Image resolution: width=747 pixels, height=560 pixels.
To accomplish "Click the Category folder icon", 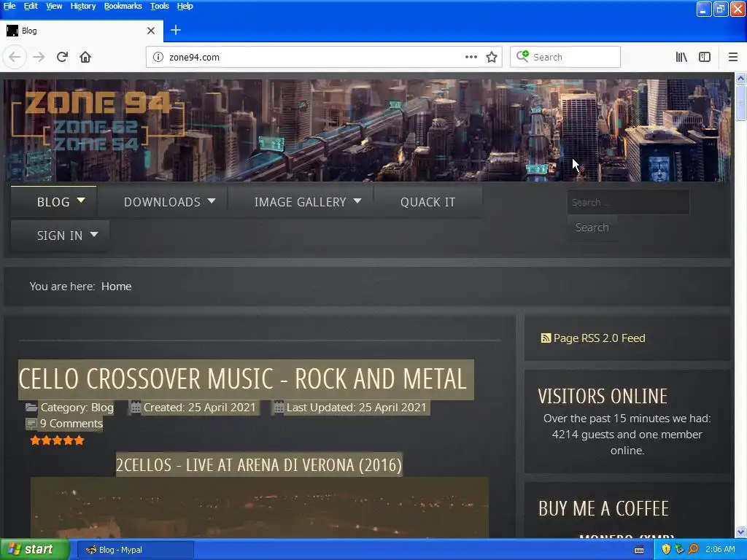I will (x=31, y=407).
